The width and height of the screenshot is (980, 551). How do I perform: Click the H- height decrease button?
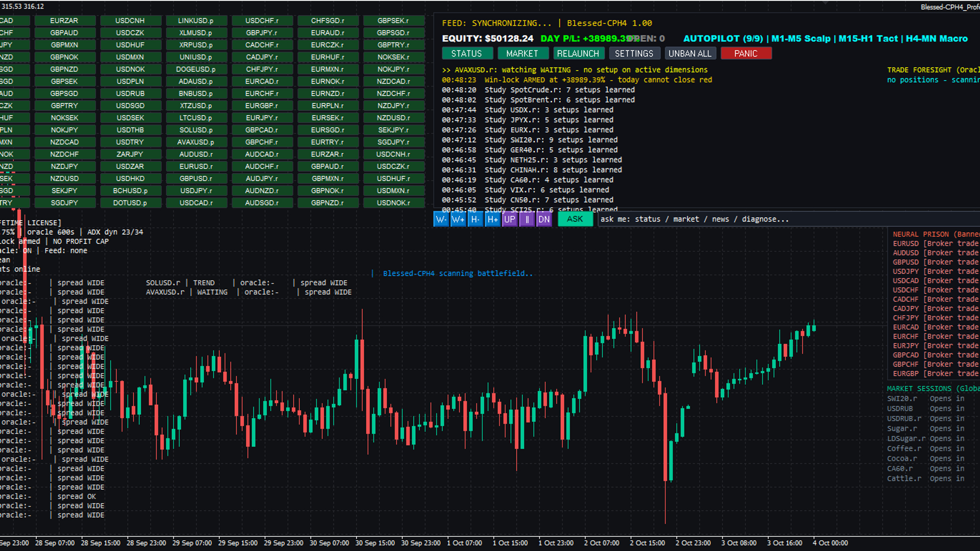pos(475,219)
